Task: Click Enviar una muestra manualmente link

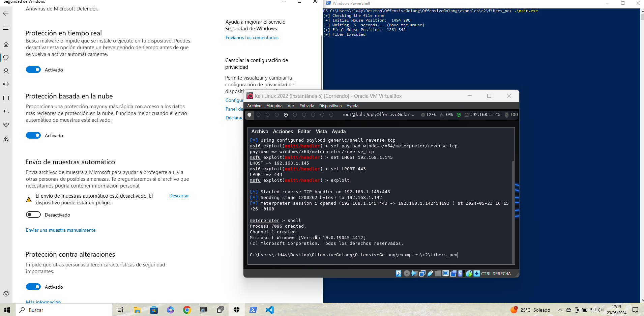Action: (x=61, y=230)
